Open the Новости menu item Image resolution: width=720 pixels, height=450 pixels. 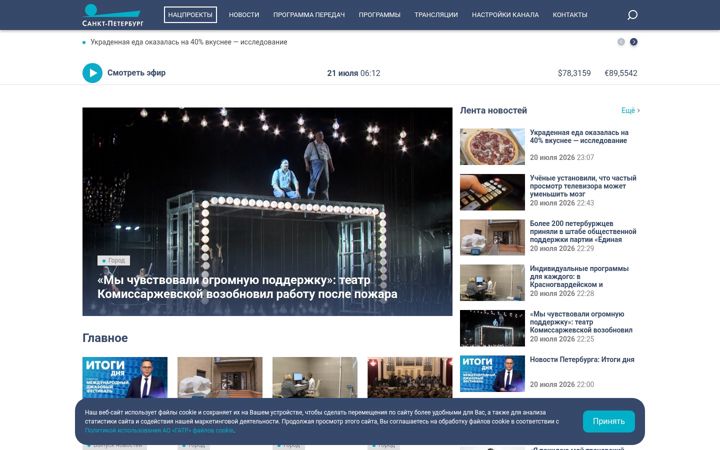(x=244, y=15)
